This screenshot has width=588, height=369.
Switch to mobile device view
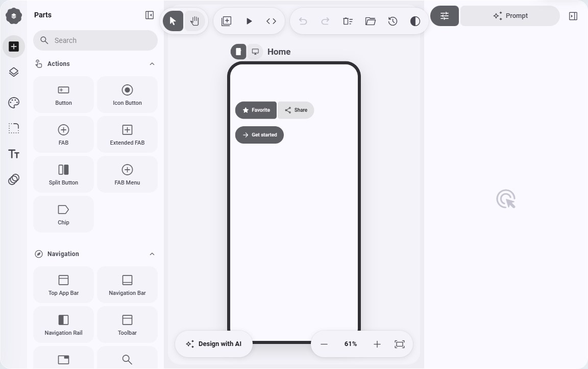point(238,52)
